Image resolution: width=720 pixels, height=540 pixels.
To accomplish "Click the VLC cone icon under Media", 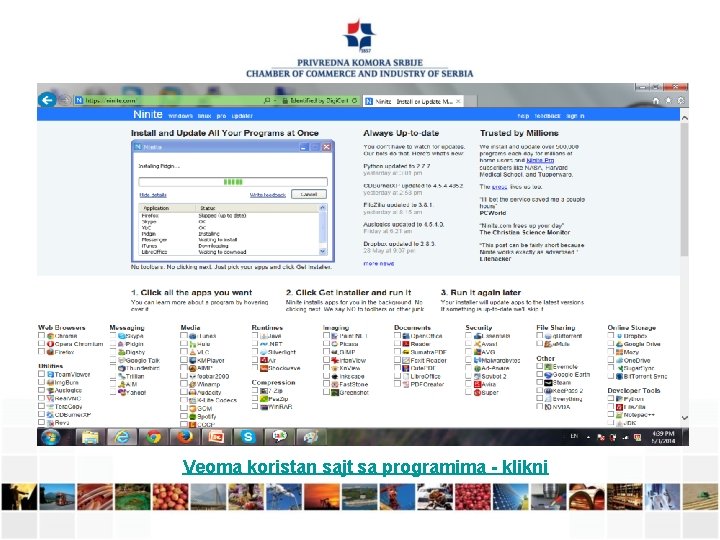I will (x=193, y=352).
